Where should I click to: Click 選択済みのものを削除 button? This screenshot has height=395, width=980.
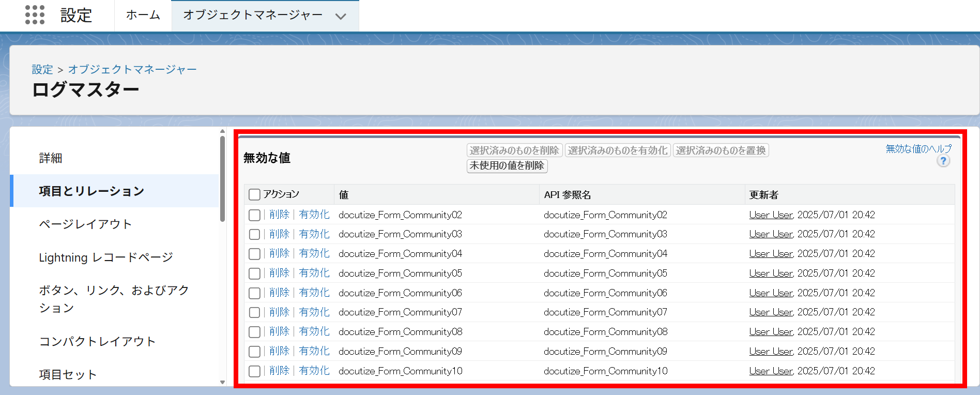514,150
